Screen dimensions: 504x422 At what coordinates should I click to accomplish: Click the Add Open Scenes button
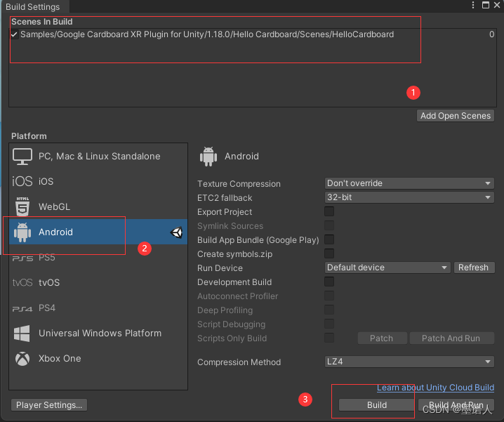point(456,116)
